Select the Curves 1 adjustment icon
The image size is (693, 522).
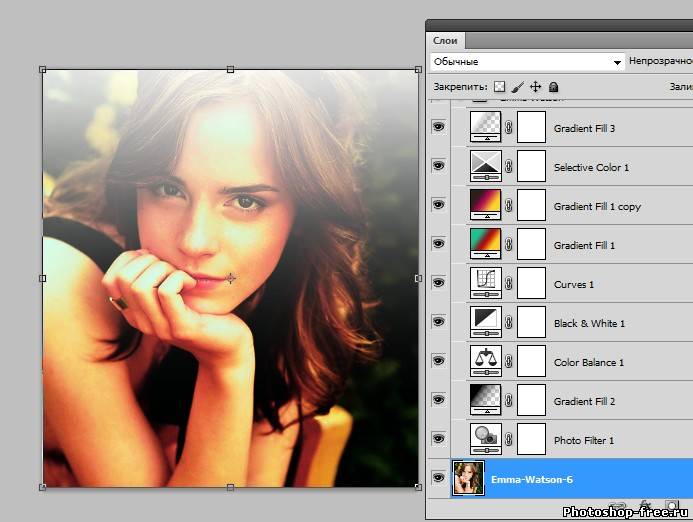(485, 283)
